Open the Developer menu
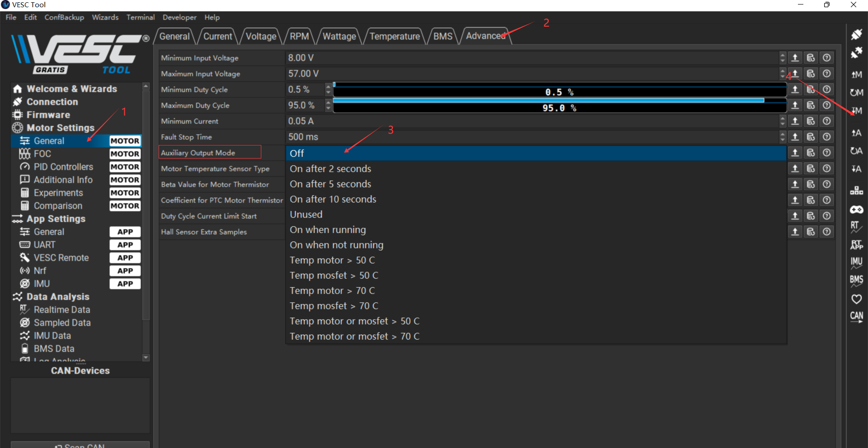This screenshot has width=868, height=448. pos(179,17)
